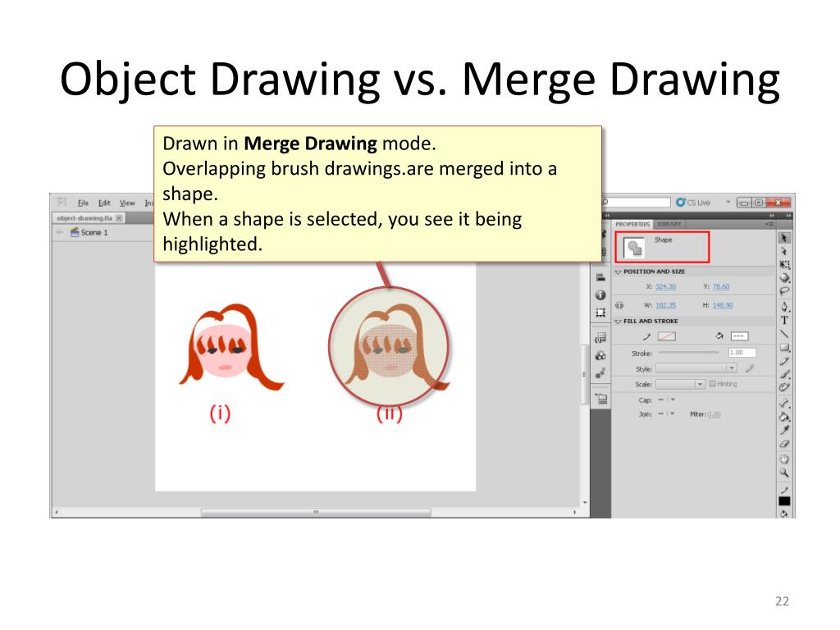This screenshot has height=630, width=840.
Task: Select the Free Transform tool
Action: click(784, 265)
